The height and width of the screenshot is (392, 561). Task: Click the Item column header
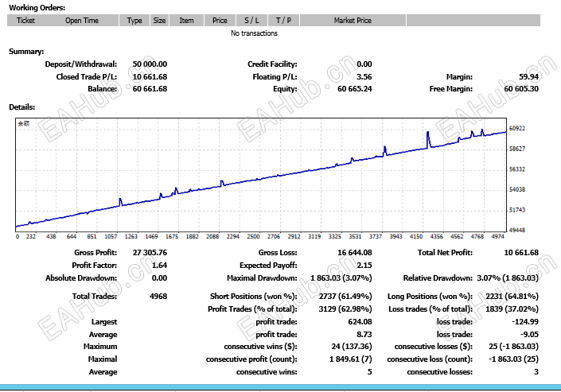tap(186, 21)
